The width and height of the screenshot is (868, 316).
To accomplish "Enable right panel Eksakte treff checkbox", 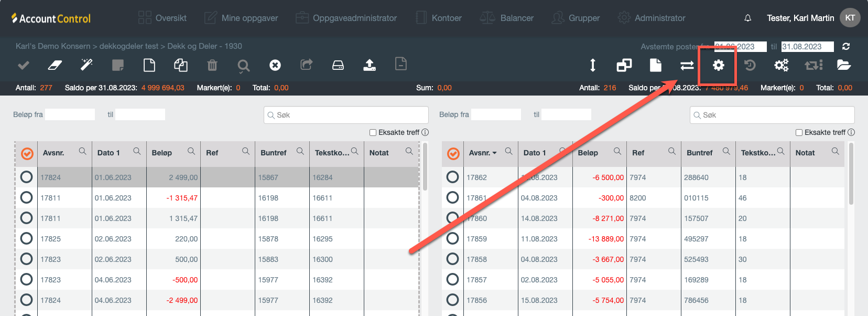I will [x=799, y=133].
